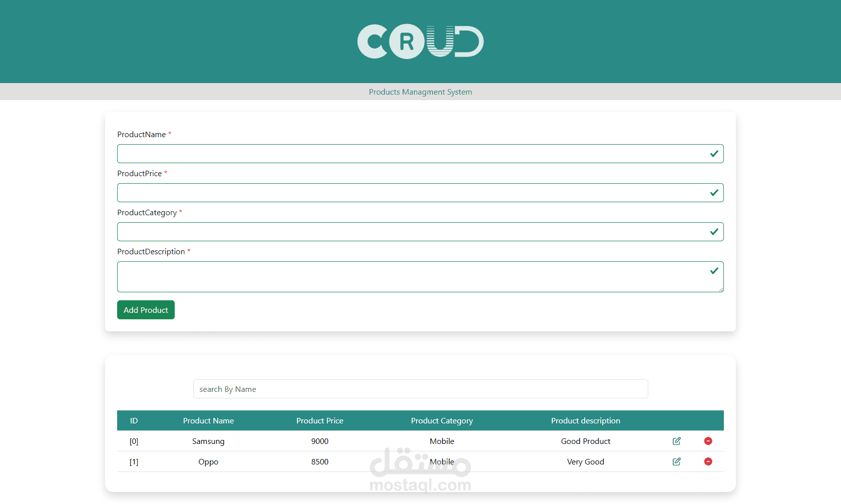Focus the ProductCategory input field
Image resolution: width=841 pixels, height=504 pixels.
(420, 232)
